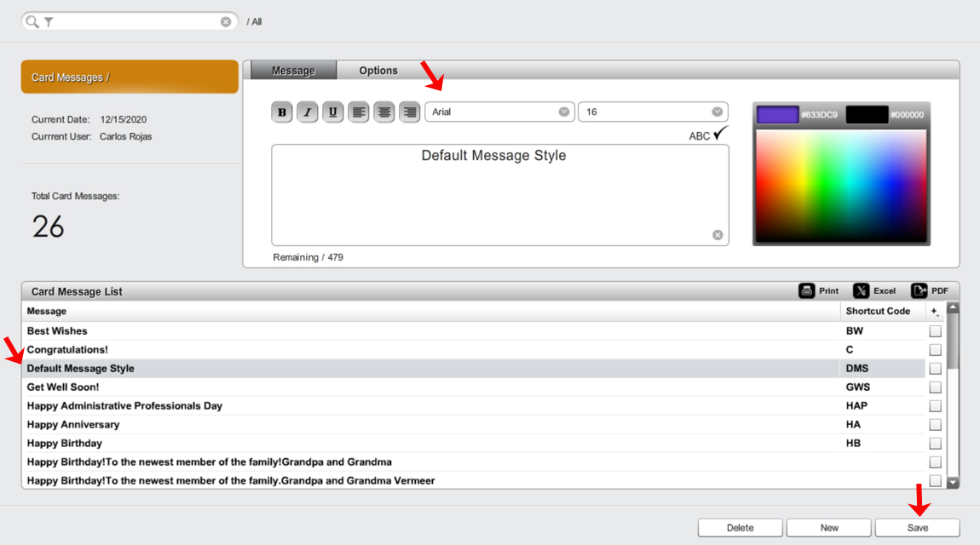Select the purple #633DC9 color swatch
The width and height of the screenshot is (980, 545).
click(777, 115)
